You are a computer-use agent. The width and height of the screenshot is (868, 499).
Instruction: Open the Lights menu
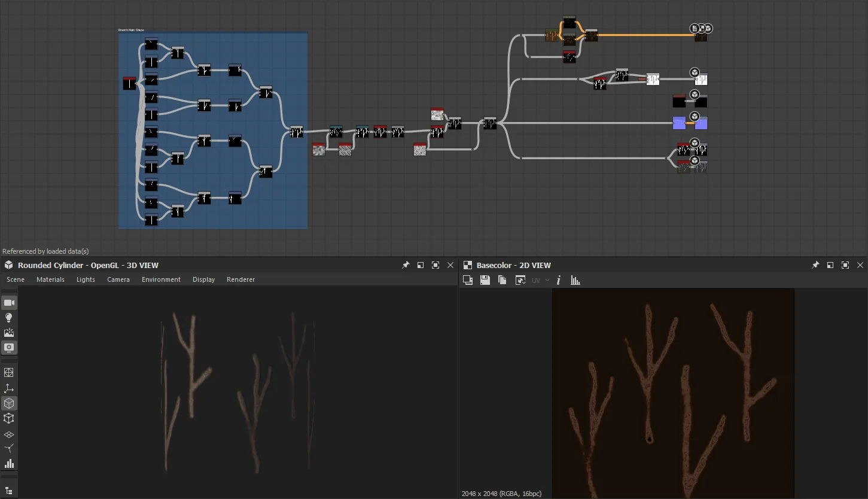tap(86, 279)
